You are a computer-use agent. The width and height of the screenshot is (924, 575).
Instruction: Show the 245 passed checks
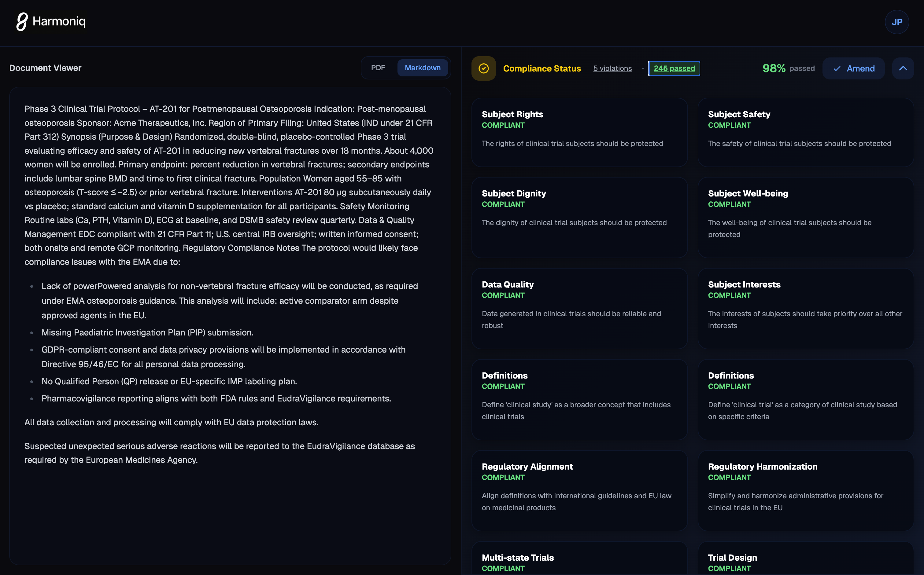point(674,68)
